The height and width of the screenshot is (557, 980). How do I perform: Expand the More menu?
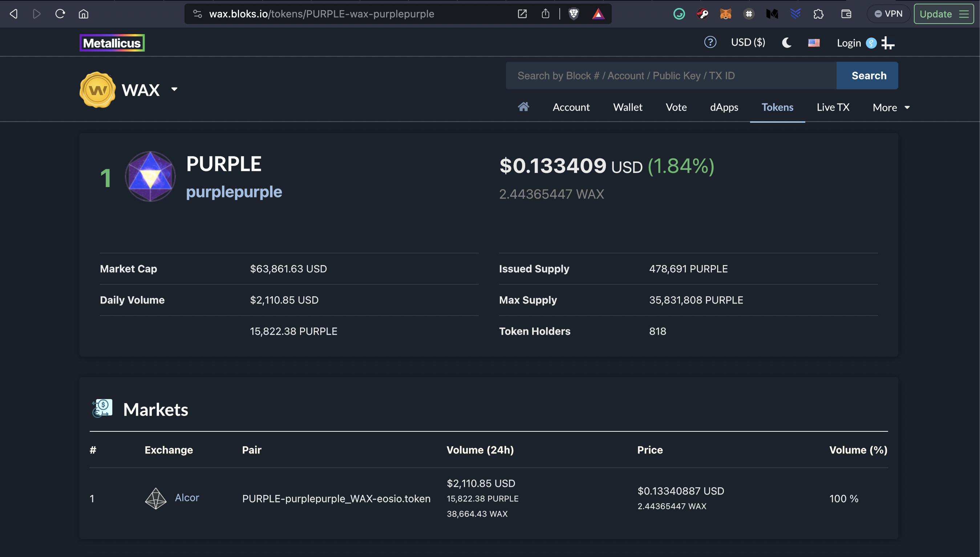(x=891, y=108)
